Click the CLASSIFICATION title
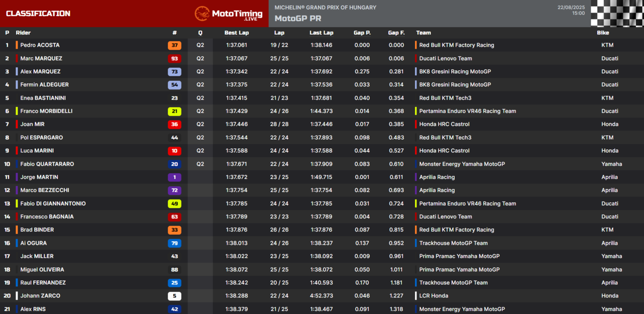 click(38, 14)
